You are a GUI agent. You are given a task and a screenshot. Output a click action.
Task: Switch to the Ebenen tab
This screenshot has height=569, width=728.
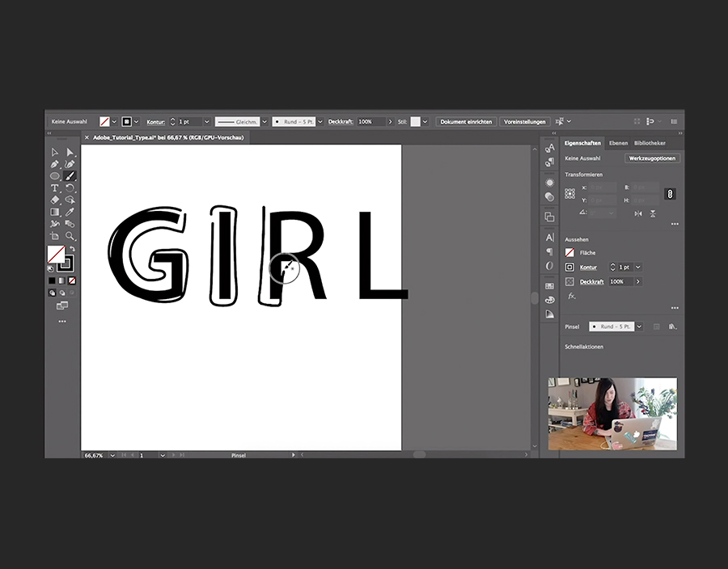[x=618, y=143]
